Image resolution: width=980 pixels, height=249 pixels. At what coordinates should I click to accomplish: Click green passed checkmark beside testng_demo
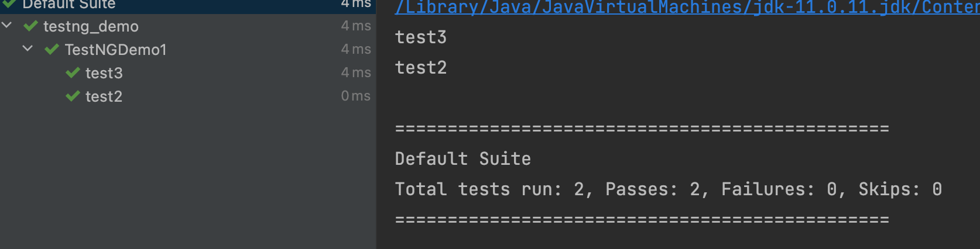(30, 26)
